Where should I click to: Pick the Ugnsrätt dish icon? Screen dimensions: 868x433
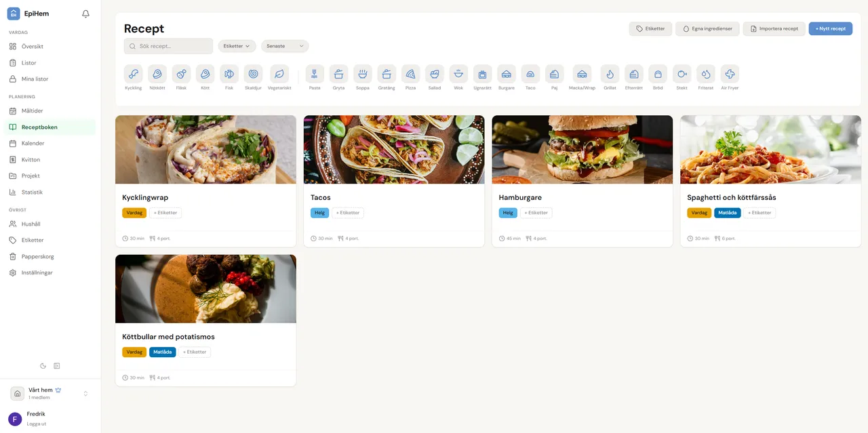[x=482, y=74]
